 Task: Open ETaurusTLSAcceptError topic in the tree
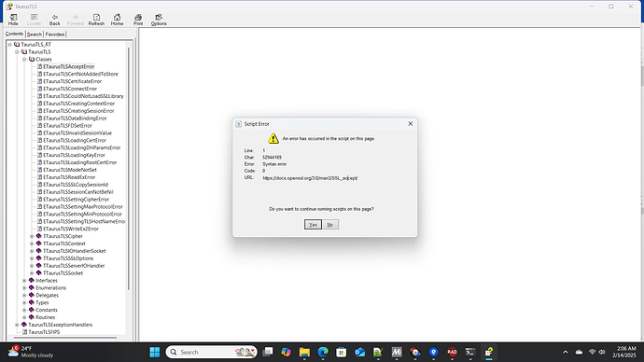pos(68,66)
